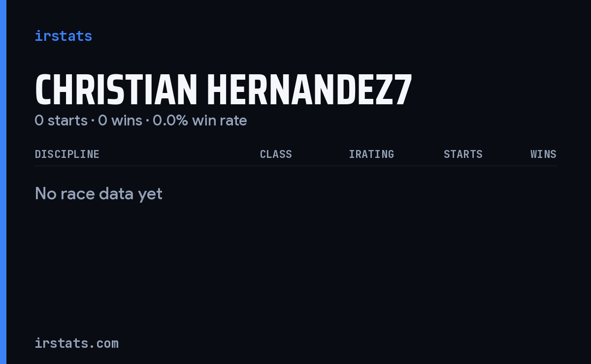Click the No race data yet message

tap(98, 194)
